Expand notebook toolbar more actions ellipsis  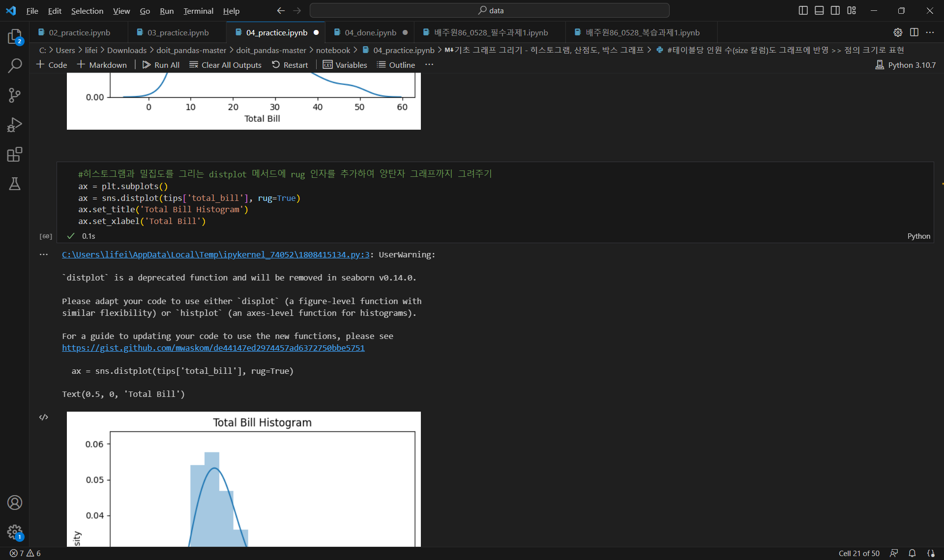pyautogui.click(x=429, y=65)
